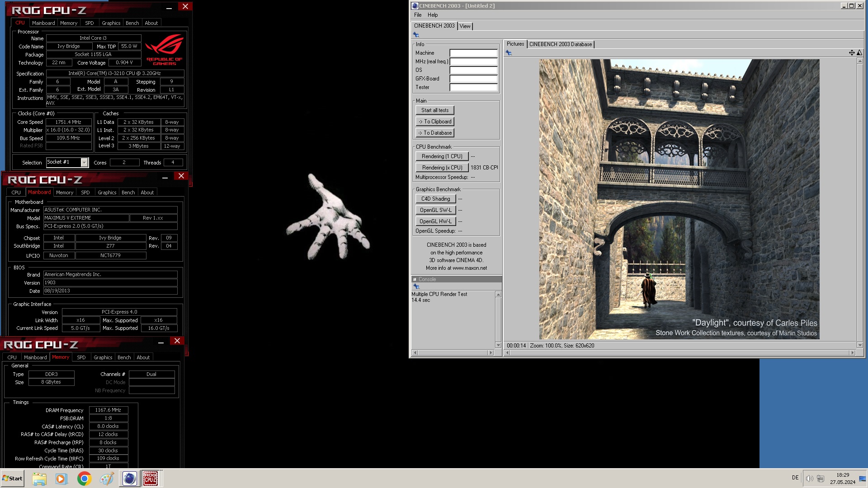The image size is (868, 488).
Task: Start the OpenGL SW-L test
Action: (x=435, y=210)
